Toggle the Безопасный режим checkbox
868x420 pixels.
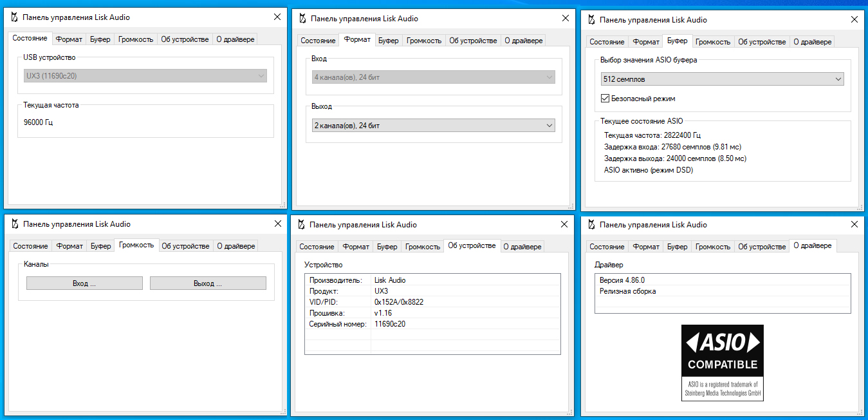[x=605, y=99]
